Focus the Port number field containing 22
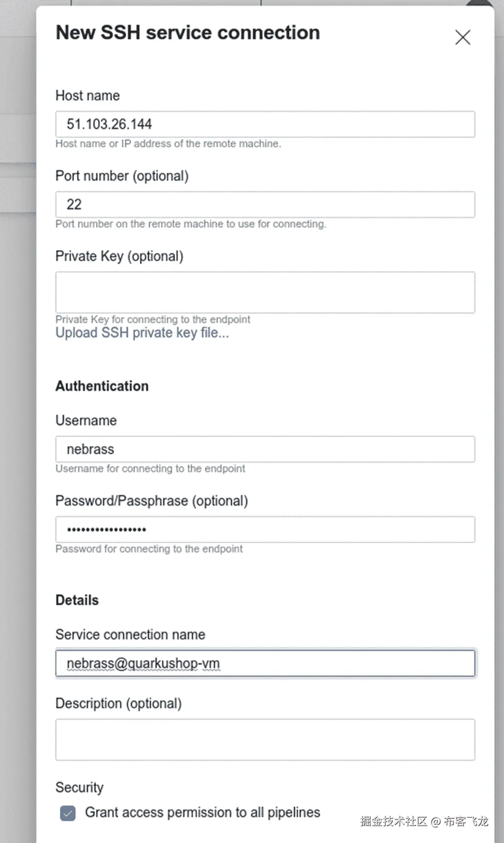This screenshot has width=504, height=843. coord(265,205)
